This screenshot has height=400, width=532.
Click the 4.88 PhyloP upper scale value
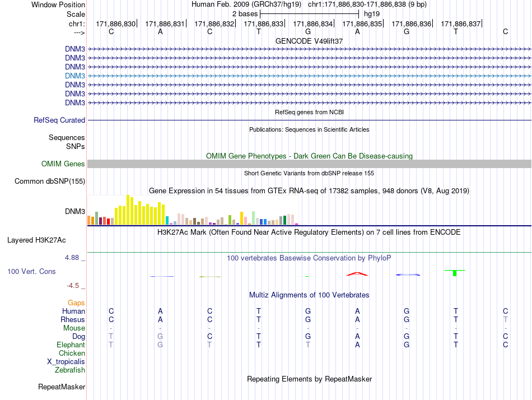[x=72, y=258]
